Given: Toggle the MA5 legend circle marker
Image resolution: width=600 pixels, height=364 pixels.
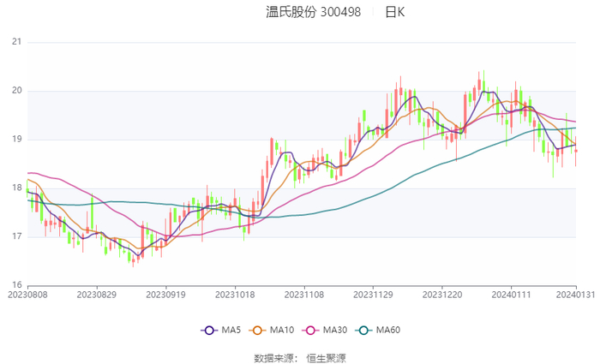Looking at the screenshot, I should pyautogui.click(x=209, y=331).
